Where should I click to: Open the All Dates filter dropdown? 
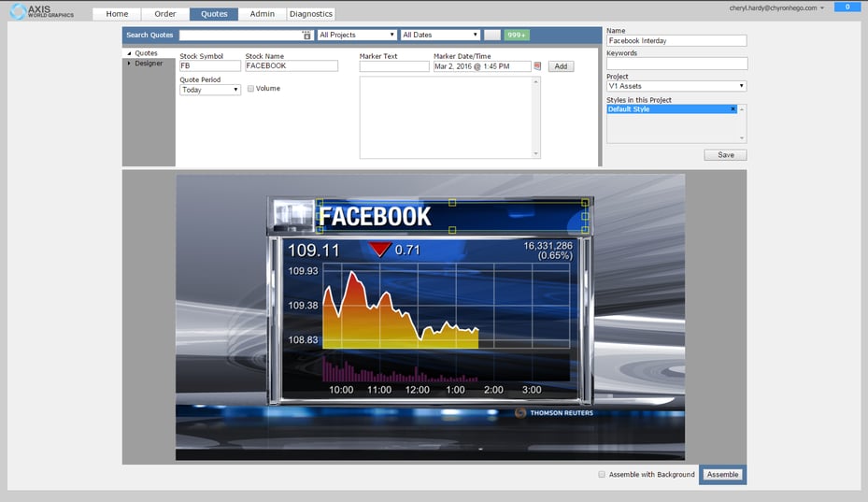point(439,36)
